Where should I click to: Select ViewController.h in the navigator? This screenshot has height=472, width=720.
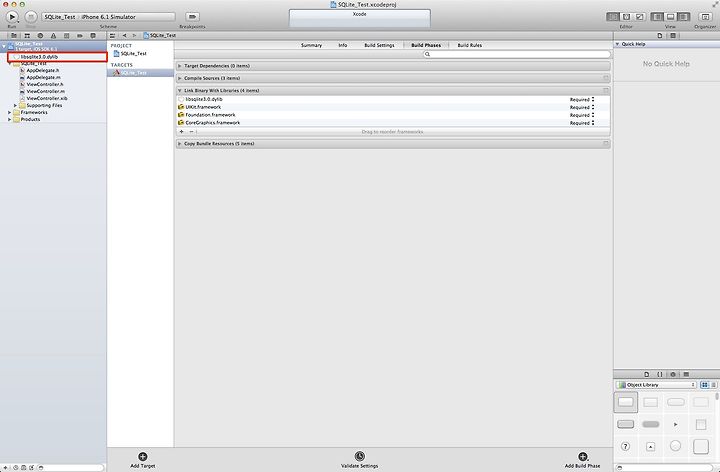pyautogui.click(x=45, y=84)
